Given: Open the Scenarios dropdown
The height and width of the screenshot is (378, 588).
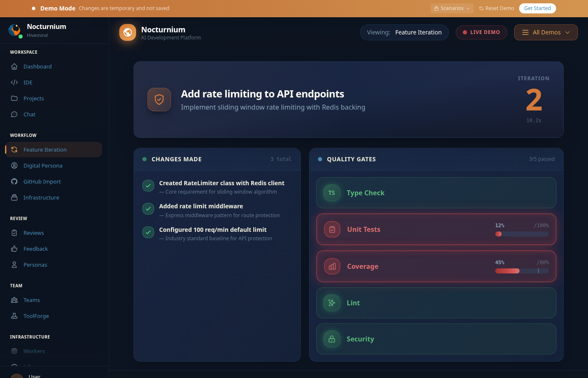Looking at the screenshot, I should [x=452, y=8].
